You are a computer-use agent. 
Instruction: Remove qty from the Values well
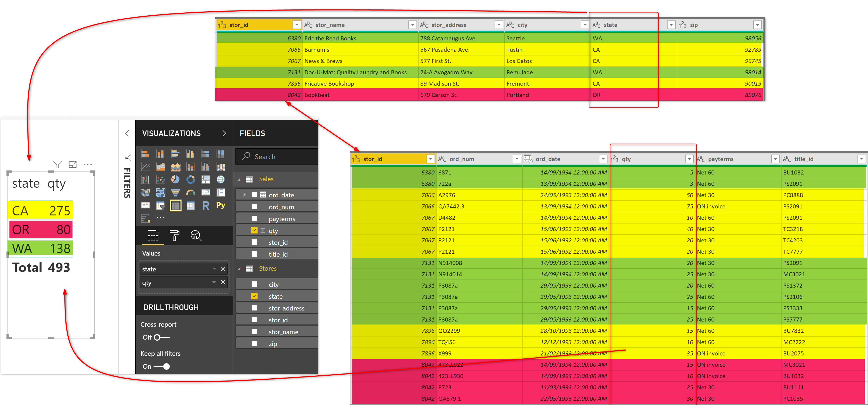tap(223, 282)
